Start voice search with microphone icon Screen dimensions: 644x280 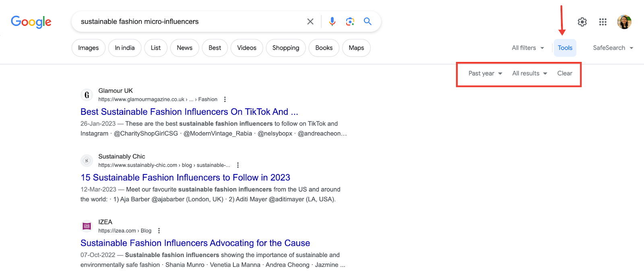coord(332,21)
